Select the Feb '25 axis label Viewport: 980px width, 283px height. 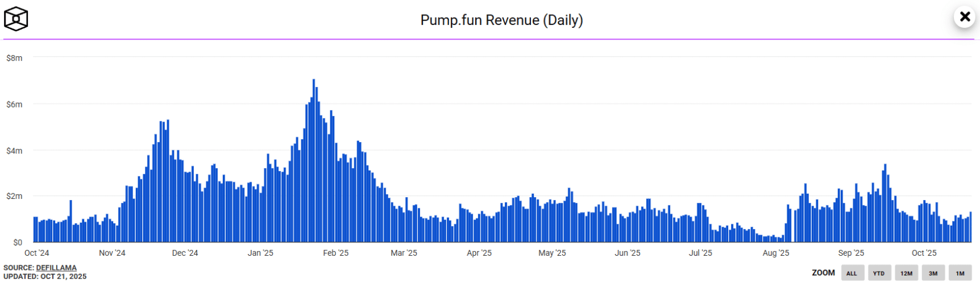click(335, 253)
